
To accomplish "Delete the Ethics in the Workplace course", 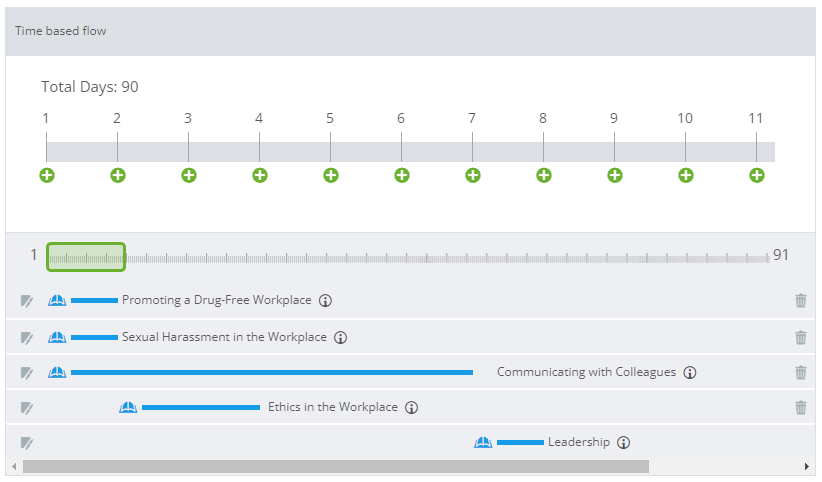I will pos(801,408).
